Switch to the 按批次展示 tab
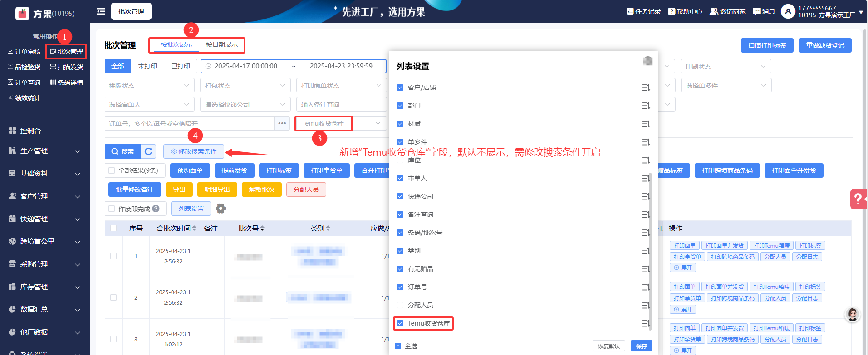The width and height of the screenshot is (868, 355). click(x=177, y=44)
